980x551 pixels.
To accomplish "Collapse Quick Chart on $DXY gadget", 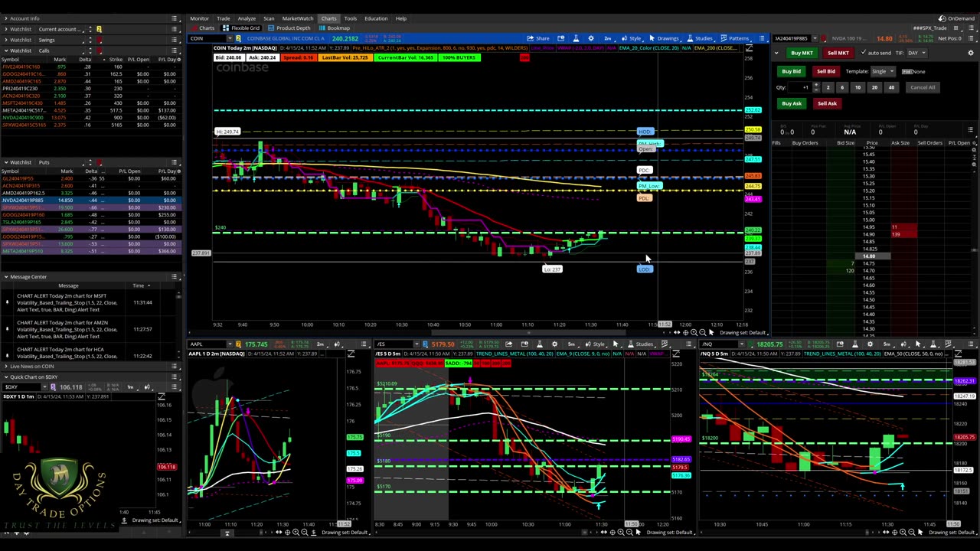I will click(x=5, y=377).
